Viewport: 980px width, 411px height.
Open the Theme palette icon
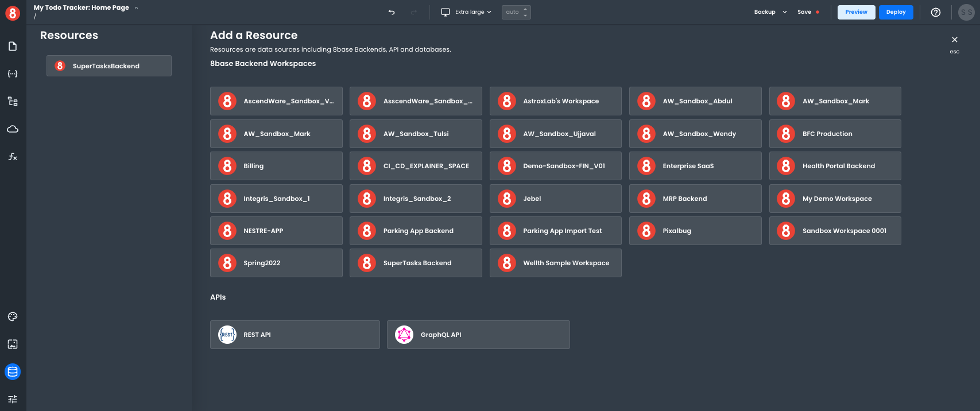coord(13,317)
